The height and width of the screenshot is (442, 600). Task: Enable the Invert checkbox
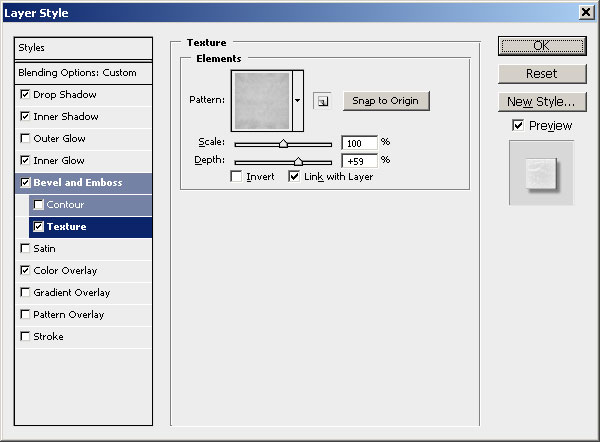coord(236,177)
